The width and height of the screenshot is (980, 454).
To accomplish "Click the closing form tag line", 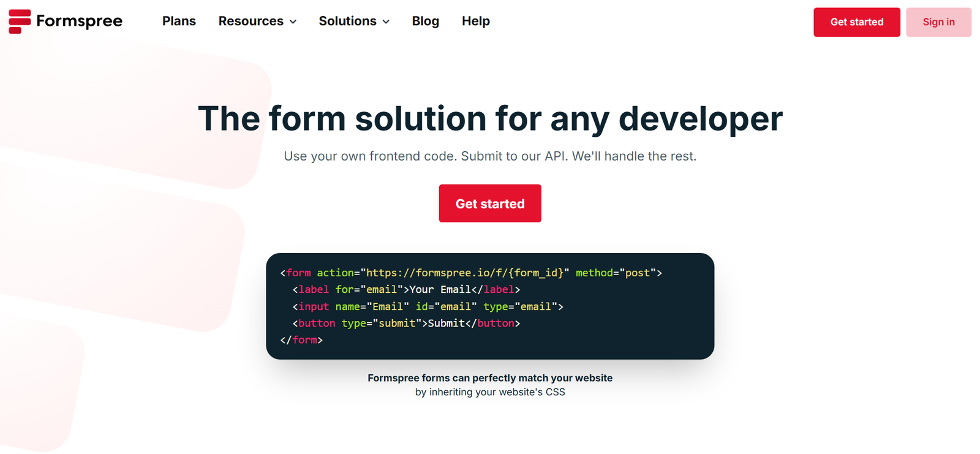I will [x=301, y=339].
